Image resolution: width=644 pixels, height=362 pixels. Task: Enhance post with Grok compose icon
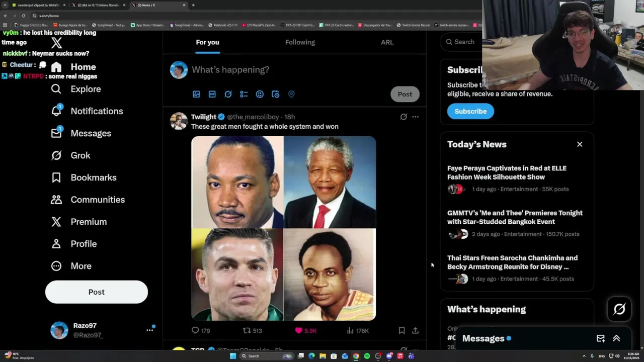[228, 94]
